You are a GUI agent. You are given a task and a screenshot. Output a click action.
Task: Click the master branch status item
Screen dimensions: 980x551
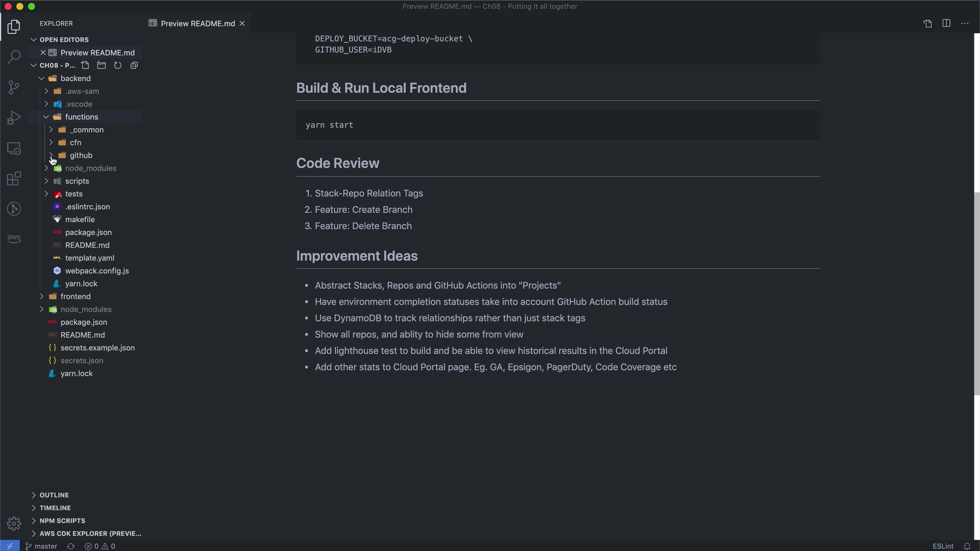click(42, 546)
